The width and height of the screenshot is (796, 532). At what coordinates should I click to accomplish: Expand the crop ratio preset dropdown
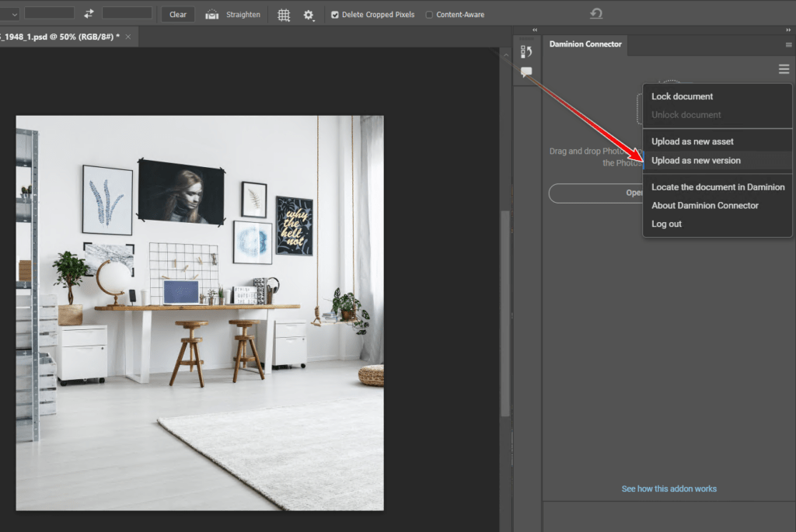[14, 14]
